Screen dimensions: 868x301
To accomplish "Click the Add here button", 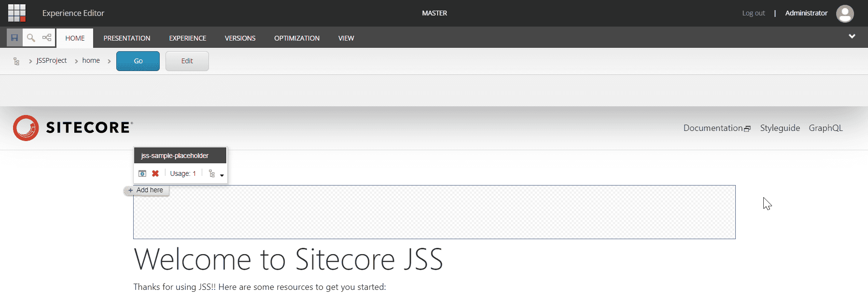I will tap(146, 190).
